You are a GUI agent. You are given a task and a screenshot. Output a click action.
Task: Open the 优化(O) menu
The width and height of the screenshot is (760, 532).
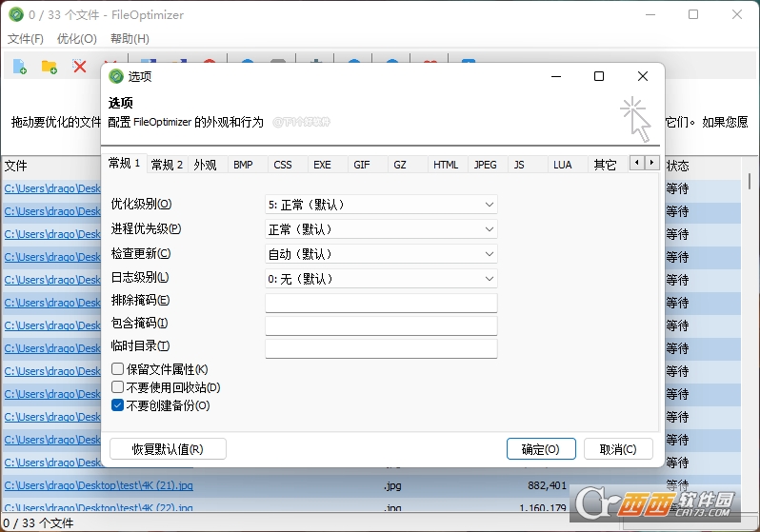click(x=77, y=39)
